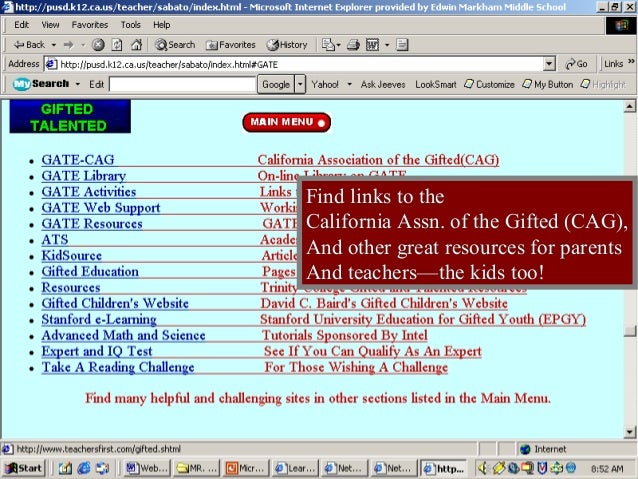This screenshot has width=638, height=479.
Task: Click the LookSmart toolbar link
Action: click(x=435, y=84)
